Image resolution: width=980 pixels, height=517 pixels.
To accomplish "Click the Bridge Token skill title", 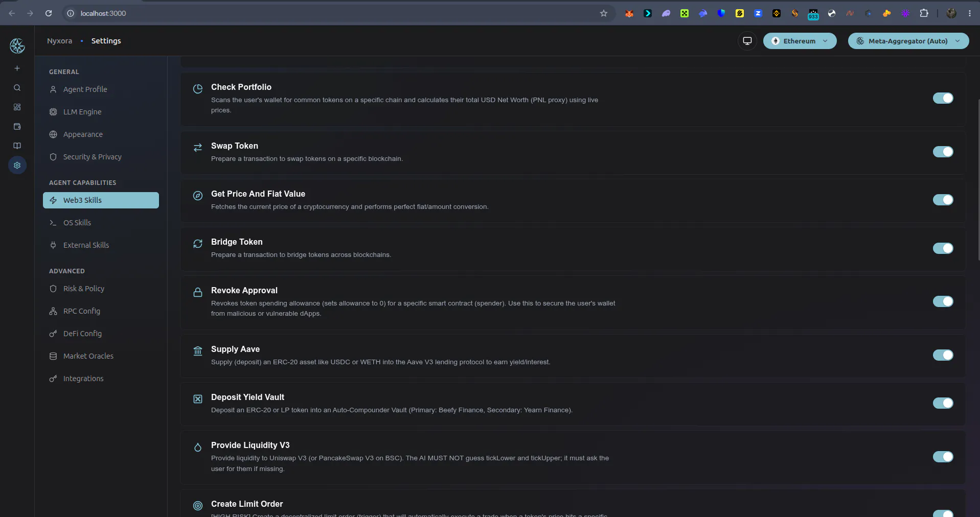I will (x=237, y=242).
